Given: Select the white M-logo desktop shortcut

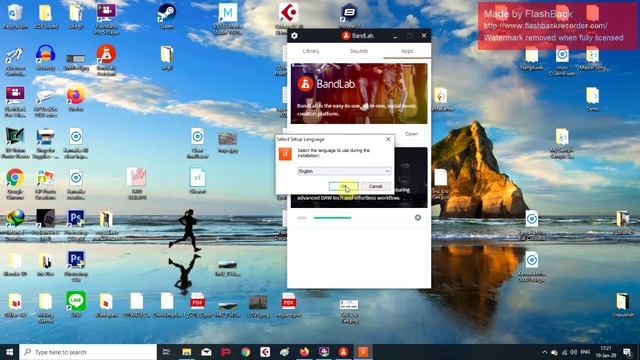Looking at the screenshot, I should click(228, 18).
